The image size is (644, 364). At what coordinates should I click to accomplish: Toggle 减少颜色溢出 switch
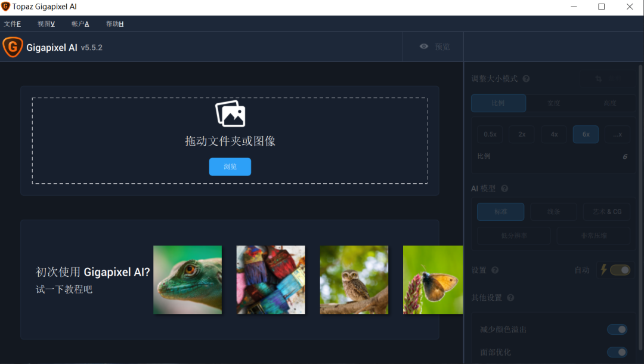(x=617, y=329)
